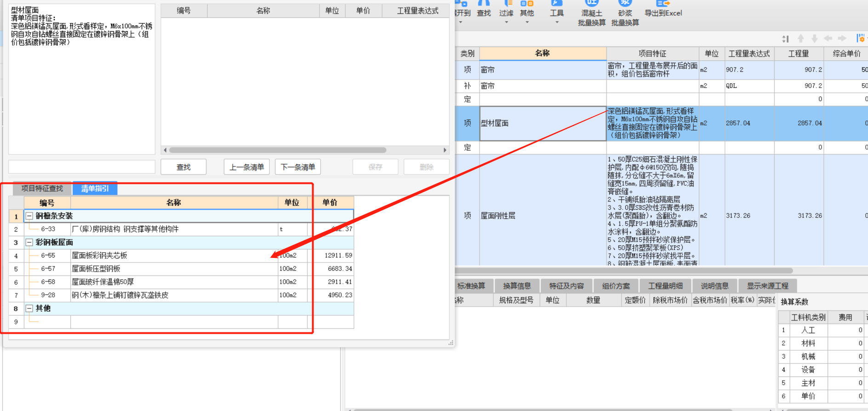This screenshot has width=868, height=411.
Task: Open the 显示来源工程 tab
Action: point(767,286)
